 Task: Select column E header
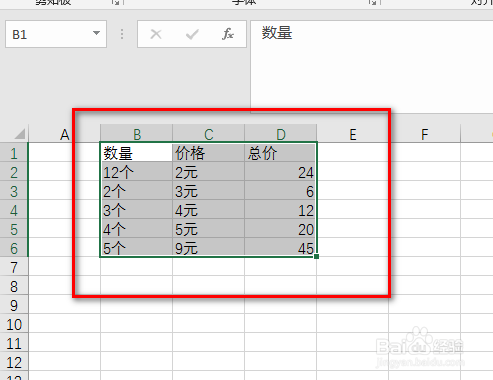(x=353, y=134)
